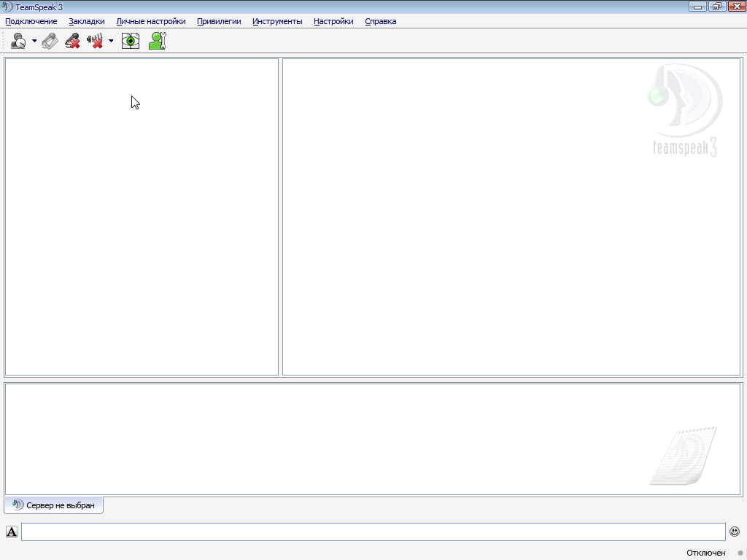Image resolution: width=747 pixels, height=560 pixels.
Task: Click the Отключен status text
Action: point(705,553)
